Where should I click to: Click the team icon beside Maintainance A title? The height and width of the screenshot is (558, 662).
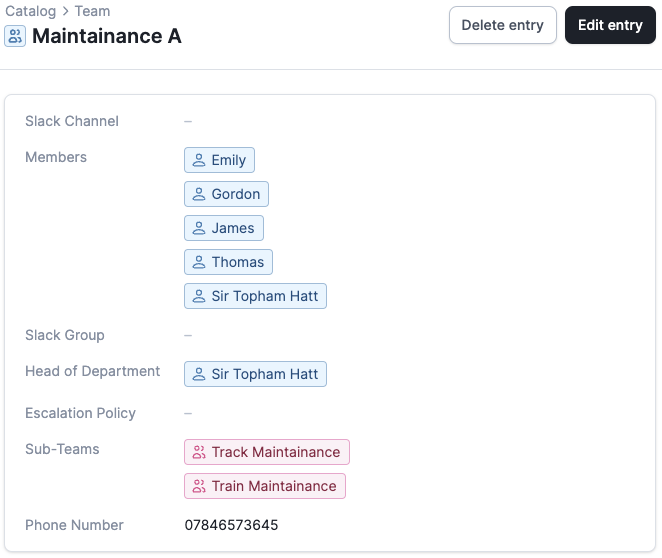(x=15, y=37)
